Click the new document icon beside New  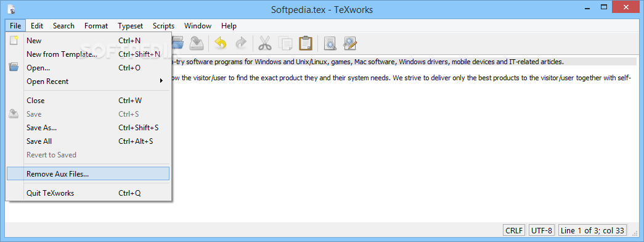point(14,40)
